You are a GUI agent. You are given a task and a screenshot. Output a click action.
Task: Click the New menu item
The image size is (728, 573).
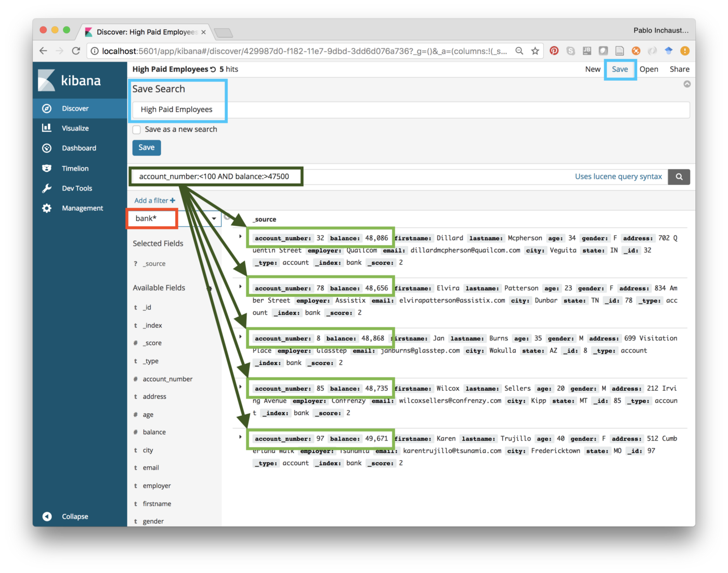click(593, 69)
